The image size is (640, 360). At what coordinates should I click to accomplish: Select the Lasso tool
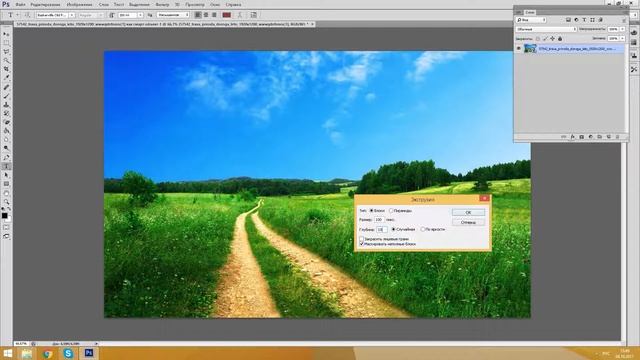coord(6,51)
